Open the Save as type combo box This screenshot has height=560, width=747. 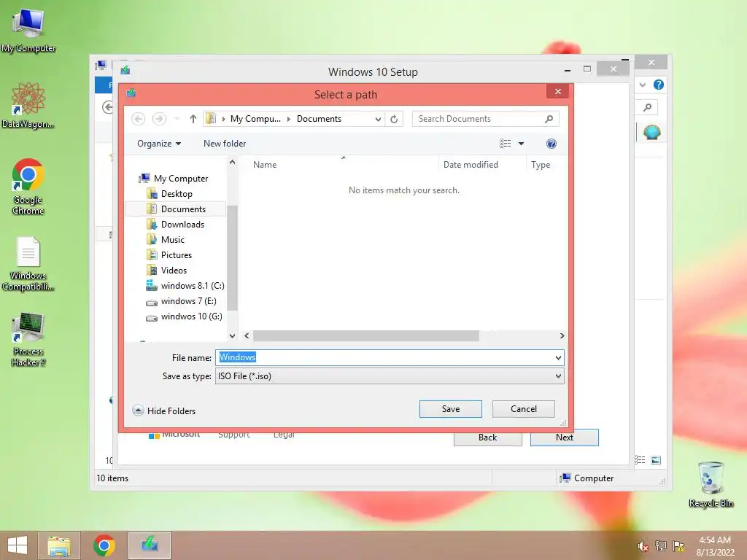coord(390,376)
